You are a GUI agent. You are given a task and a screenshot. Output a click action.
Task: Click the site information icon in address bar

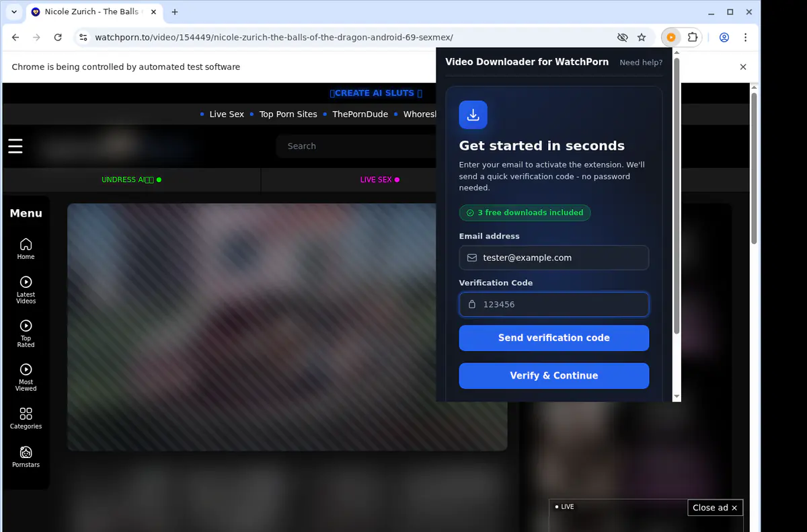pos(83,38)
